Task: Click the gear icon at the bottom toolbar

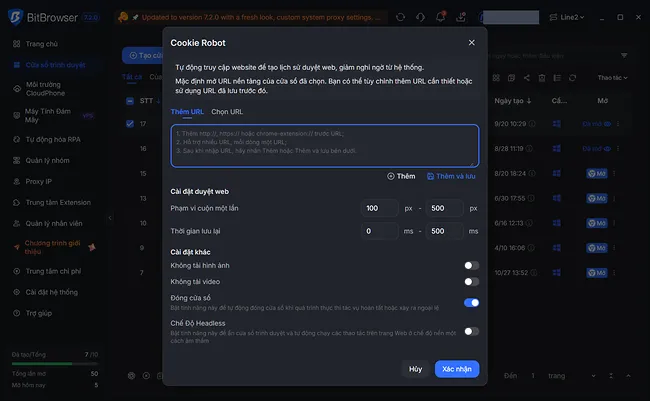Action: pyautogui.click(x=131, y=376)
